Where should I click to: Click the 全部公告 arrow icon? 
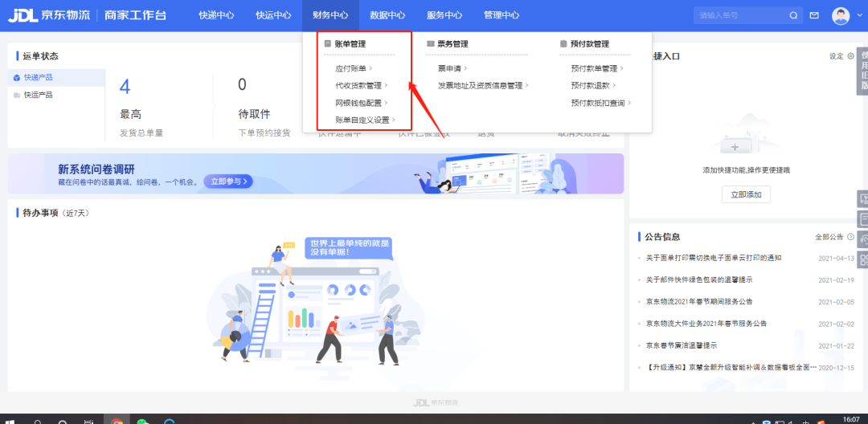point(851,237)
